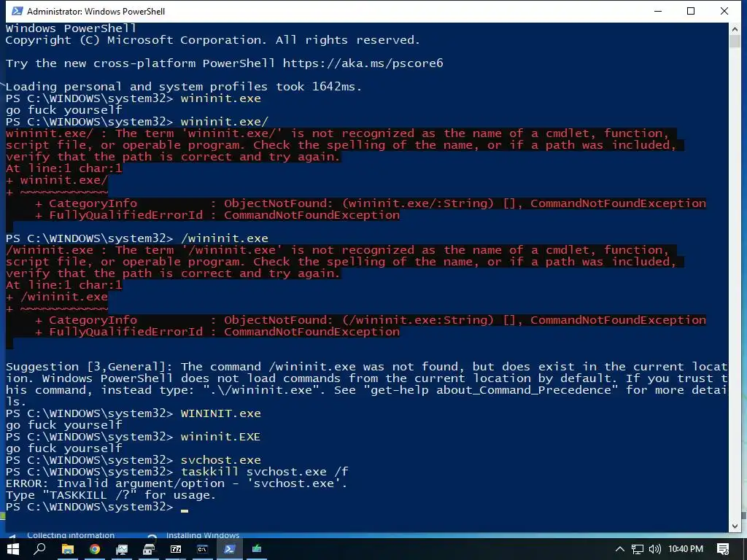Launch Google Chrome from the taskbar
Image resolution: width=747 pixels, height=560 pixels.
95,549
